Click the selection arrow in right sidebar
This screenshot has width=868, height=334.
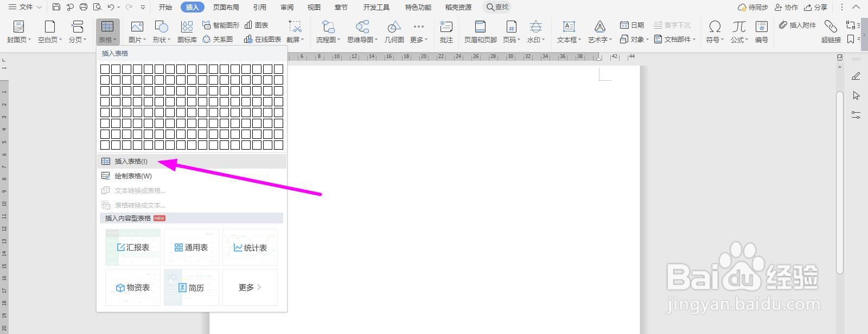coord(856,95)
